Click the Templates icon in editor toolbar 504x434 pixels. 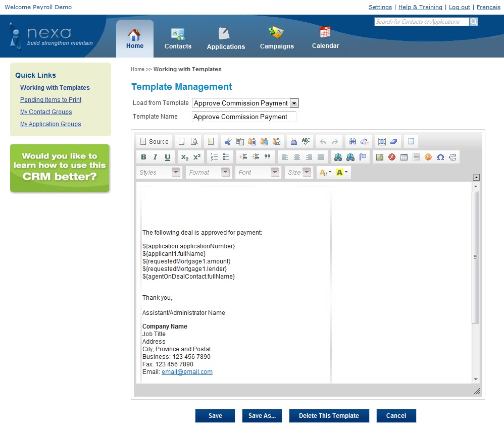point(211,141)
